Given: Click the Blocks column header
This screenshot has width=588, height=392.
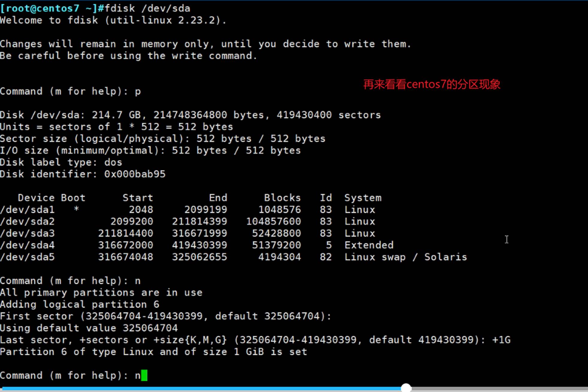Looking at the screenshot, I should tap(282, 198).
